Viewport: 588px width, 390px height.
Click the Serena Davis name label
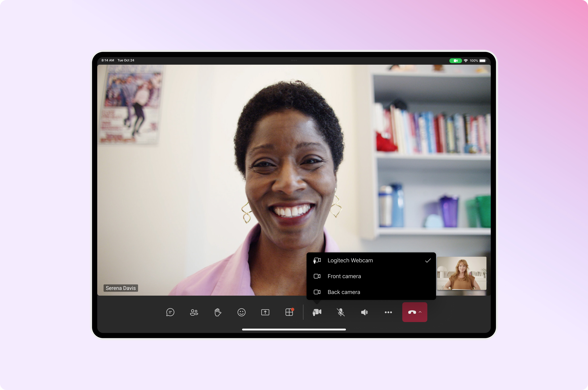tap(121, 288)
